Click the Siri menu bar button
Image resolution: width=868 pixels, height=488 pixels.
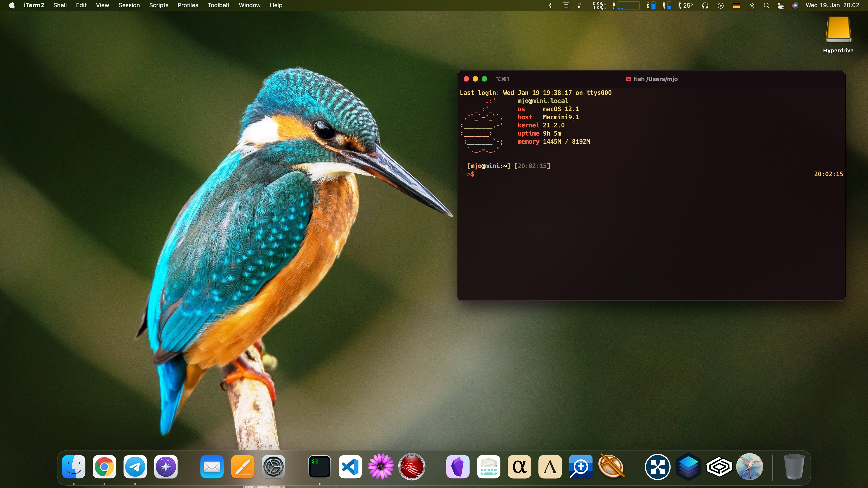[795, 5]
